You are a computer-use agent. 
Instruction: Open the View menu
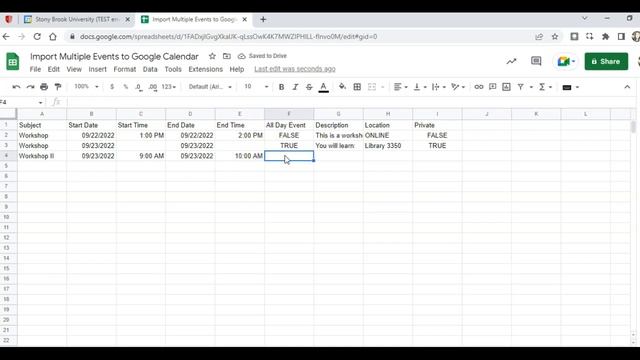74,69
